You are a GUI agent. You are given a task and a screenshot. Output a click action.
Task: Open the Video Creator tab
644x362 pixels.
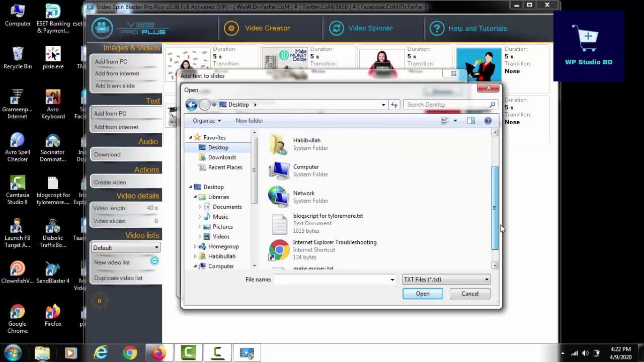coord(267,28)
